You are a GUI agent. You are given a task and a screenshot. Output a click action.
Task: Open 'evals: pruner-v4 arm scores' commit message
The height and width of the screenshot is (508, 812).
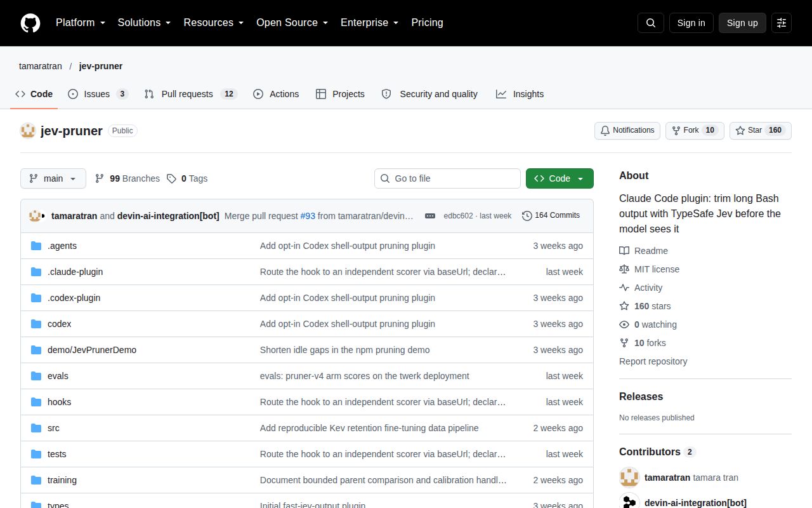(x=365, y=376)
